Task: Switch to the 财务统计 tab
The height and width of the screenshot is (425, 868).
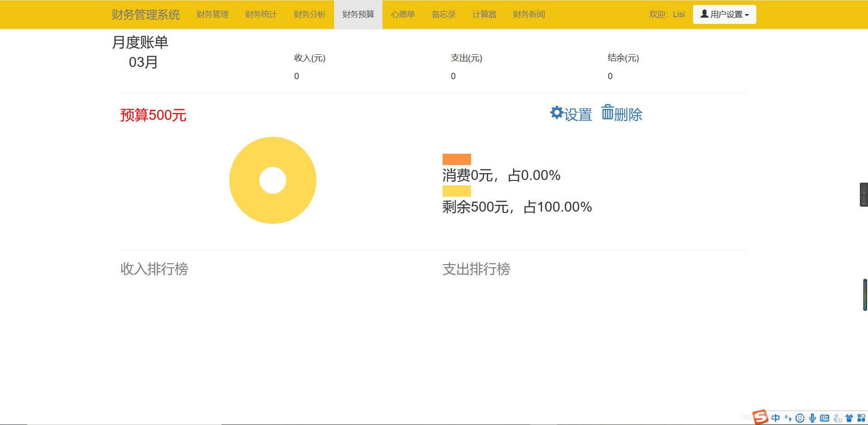Action: tap(261, 14)
